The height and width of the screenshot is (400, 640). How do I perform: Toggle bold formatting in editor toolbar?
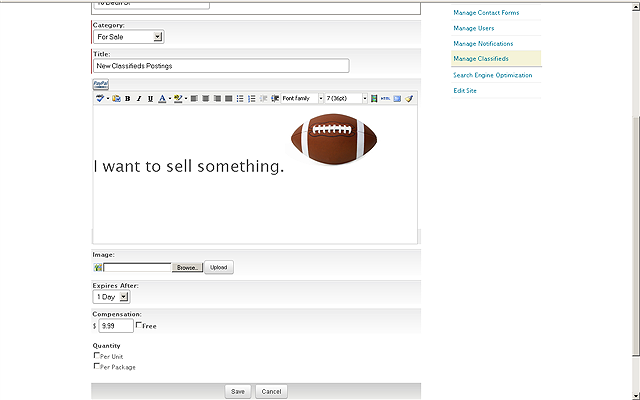(x=128, y=99)
